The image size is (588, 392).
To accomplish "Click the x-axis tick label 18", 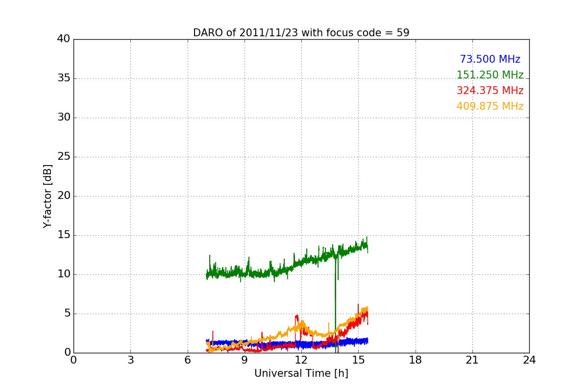I will click(416, 360).
